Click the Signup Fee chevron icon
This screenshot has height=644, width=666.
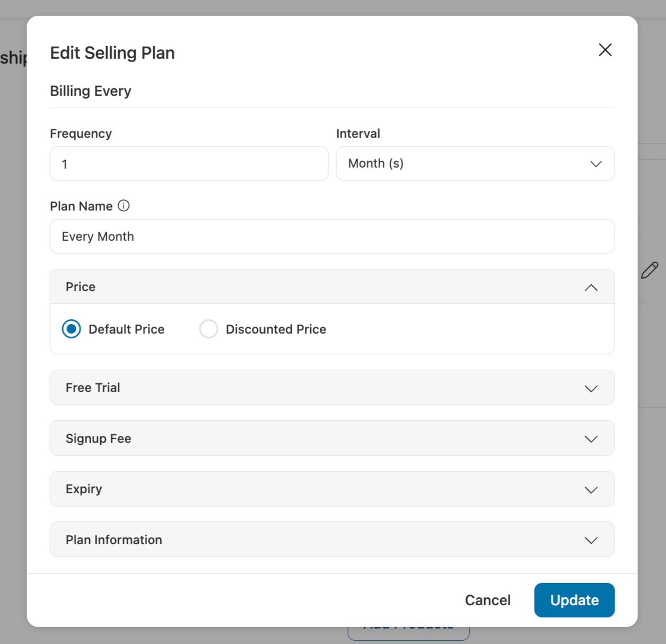(591, 439)
